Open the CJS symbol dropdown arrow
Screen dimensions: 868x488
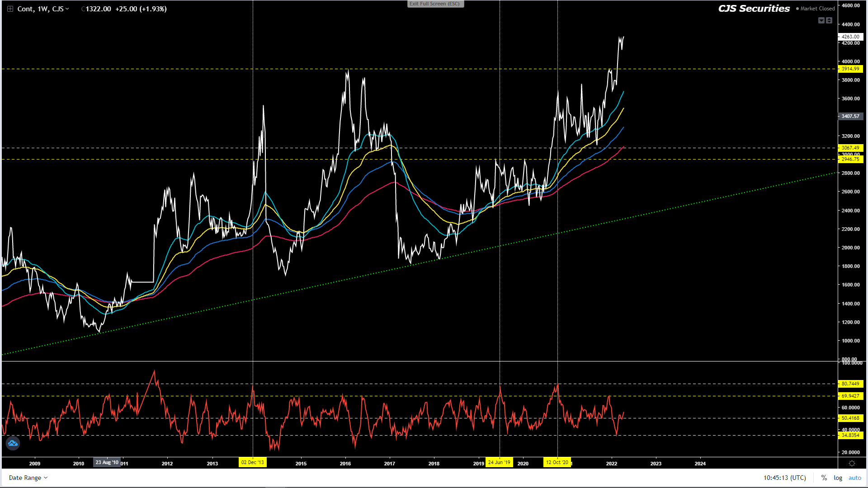tap(67, 9)
